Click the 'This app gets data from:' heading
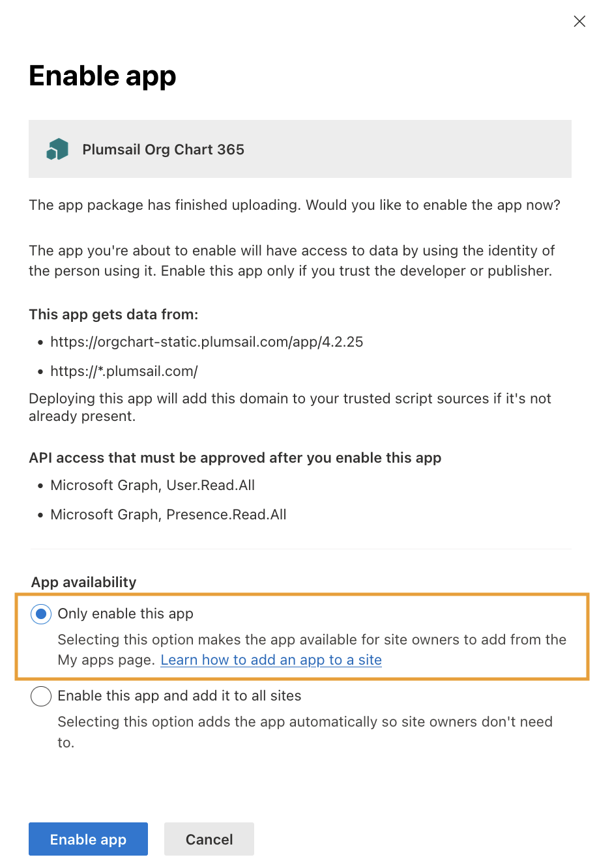597x868 pixels. pyautogui.click(x=113, y=315)
